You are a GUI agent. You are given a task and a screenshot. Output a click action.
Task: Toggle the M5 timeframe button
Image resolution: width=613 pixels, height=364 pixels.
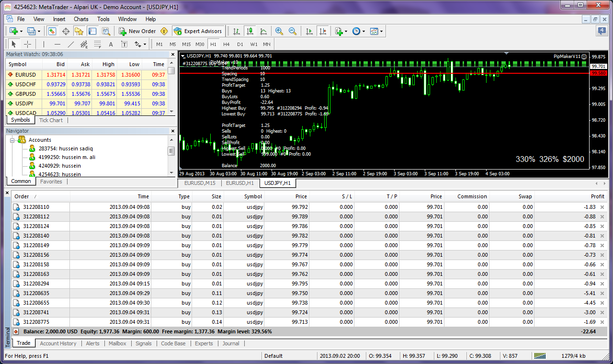172,44
